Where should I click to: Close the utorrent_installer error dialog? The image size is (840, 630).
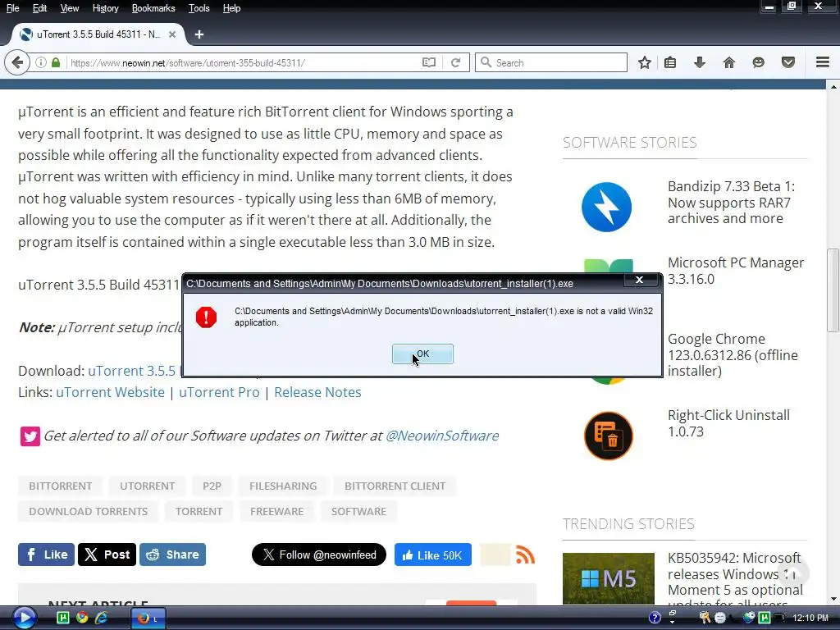click(x=639, y=281)
